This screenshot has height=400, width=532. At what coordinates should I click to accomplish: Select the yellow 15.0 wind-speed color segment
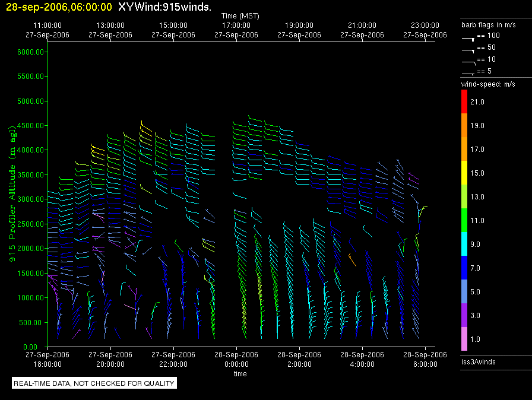coord(465,173)
